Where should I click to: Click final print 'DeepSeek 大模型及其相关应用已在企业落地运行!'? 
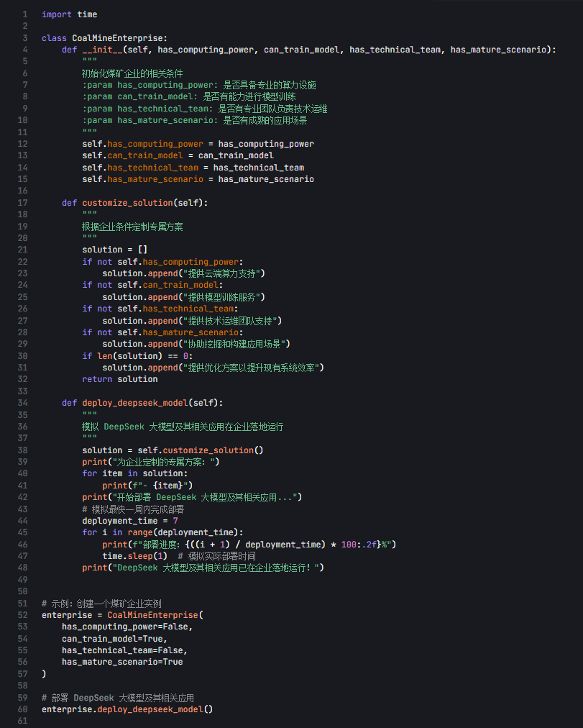203,568
